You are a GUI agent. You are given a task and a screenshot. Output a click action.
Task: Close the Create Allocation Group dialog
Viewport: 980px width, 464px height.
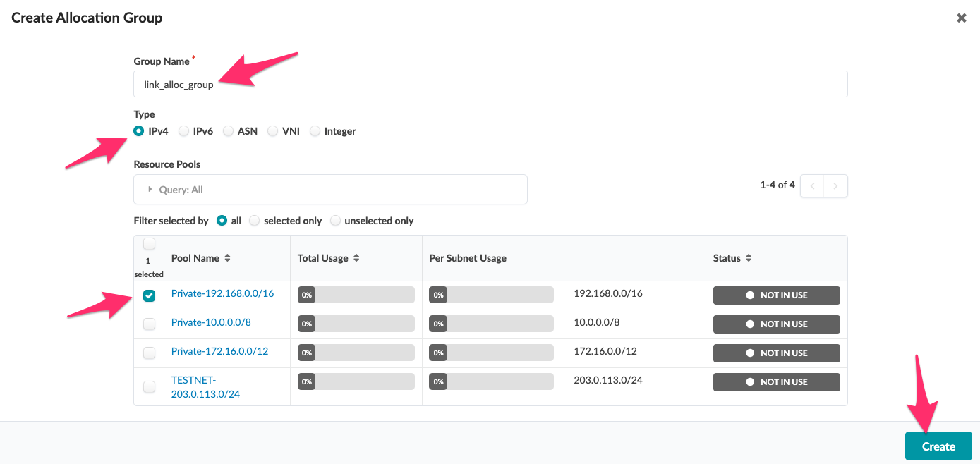click(961, 18)
